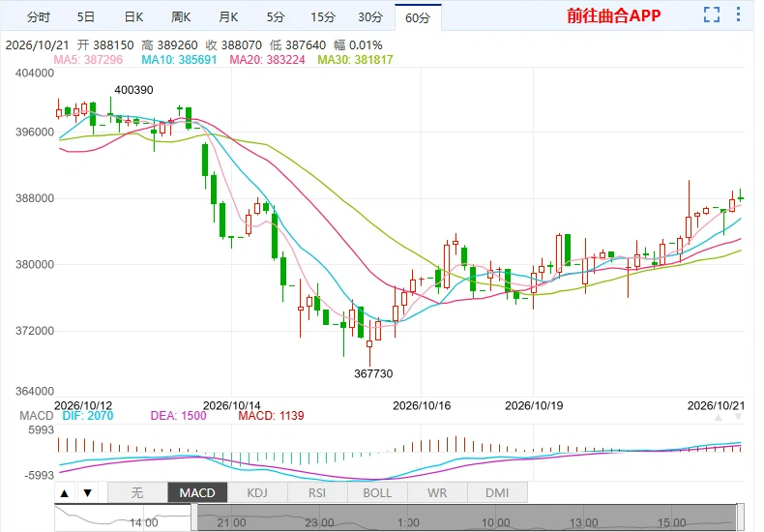Click small grey down arrow near 2026/10/21
Viewport: 764px width, 532px height.
[x=739, y=418]
